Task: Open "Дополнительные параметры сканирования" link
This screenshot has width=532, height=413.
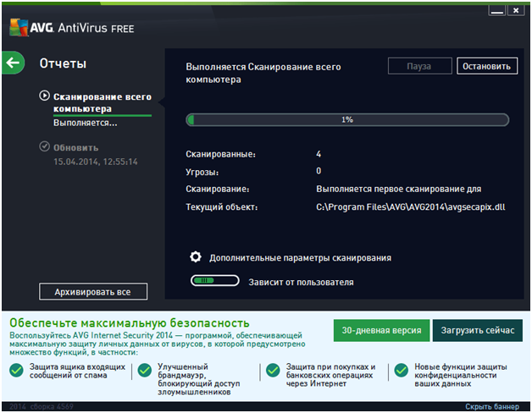Action: [x=300, y=257]
